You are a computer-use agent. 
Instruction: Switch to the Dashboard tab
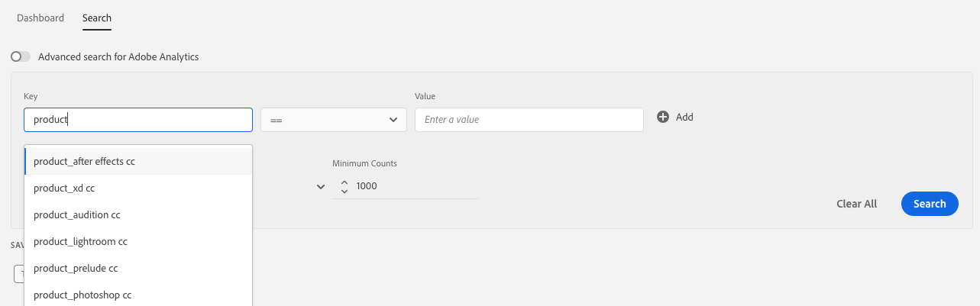(40, 18)
